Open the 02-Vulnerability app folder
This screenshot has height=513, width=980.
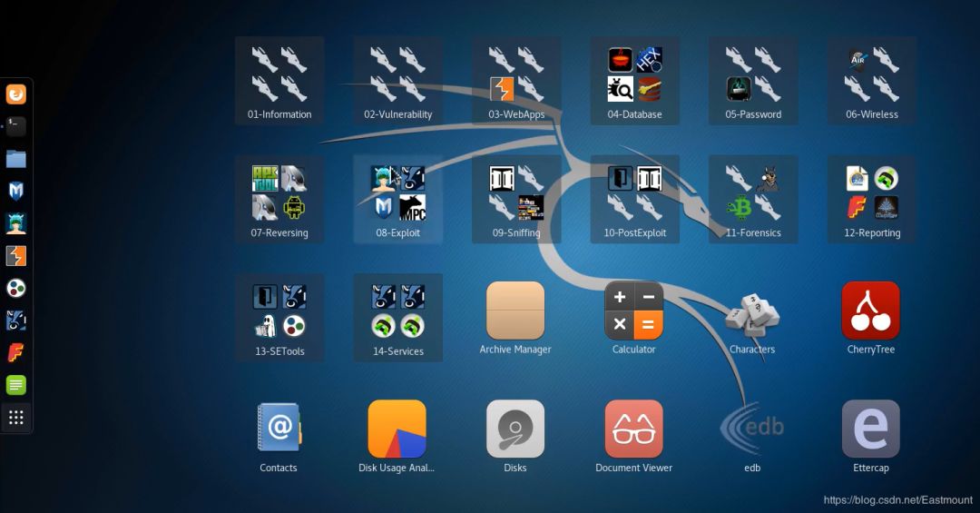pyautogui.click(x=398, y=80)
